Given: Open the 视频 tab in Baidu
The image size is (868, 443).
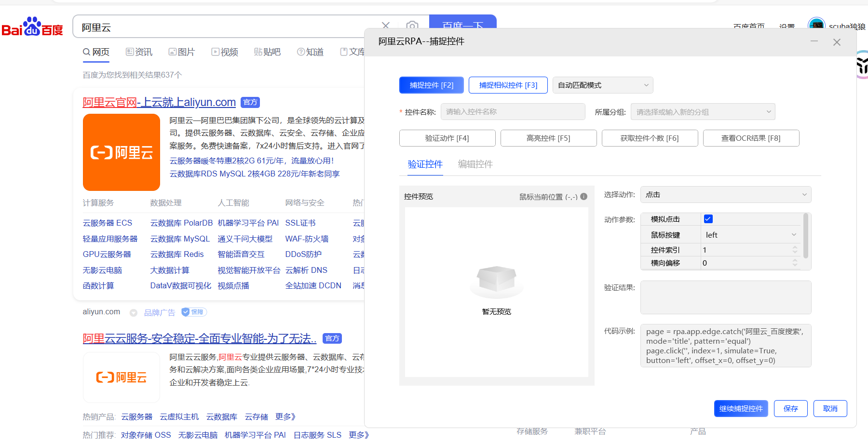Looking at the screenshot, I should coord(225,52).
